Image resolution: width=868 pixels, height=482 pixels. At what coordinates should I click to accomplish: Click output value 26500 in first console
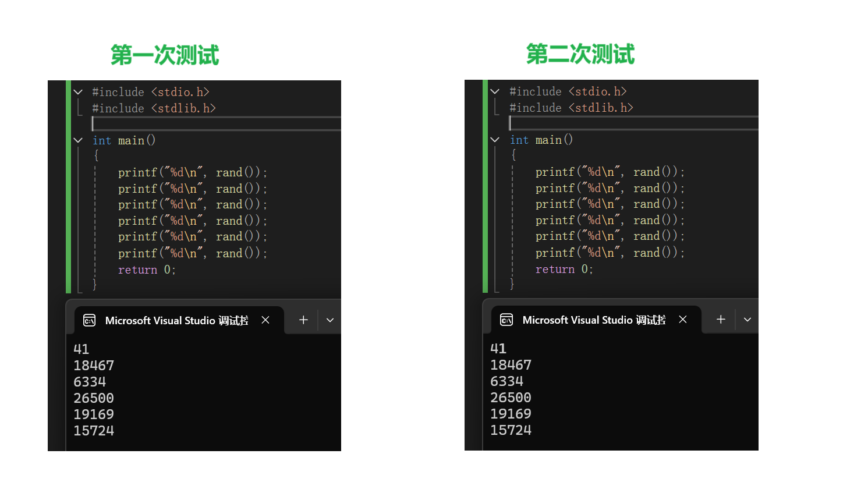point(94,398)
